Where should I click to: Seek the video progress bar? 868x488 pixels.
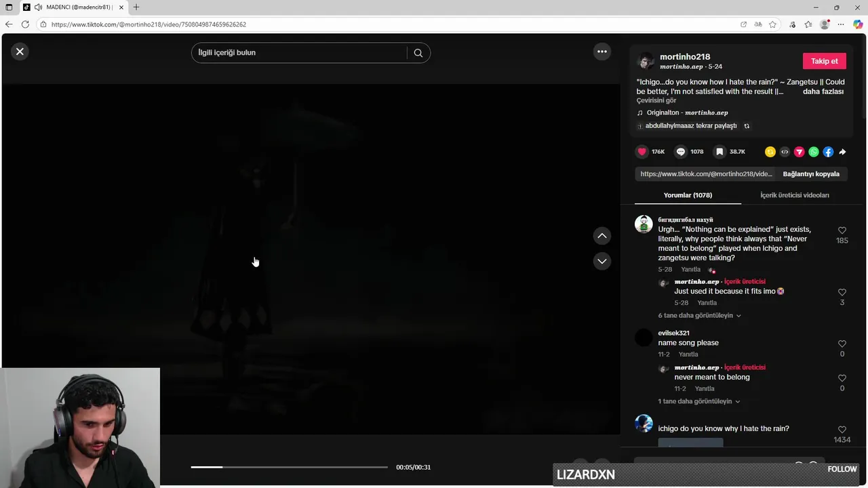point(290,467)
